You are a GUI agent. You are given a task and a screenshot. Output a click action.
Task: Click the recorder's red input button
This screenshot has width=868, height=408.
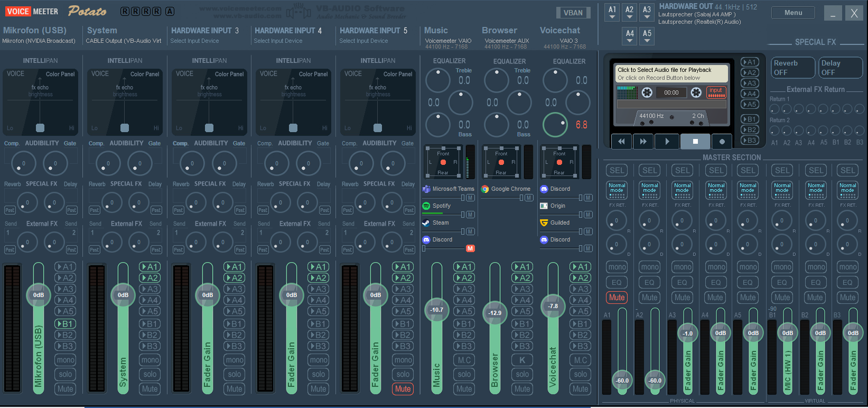click(716, 92)
